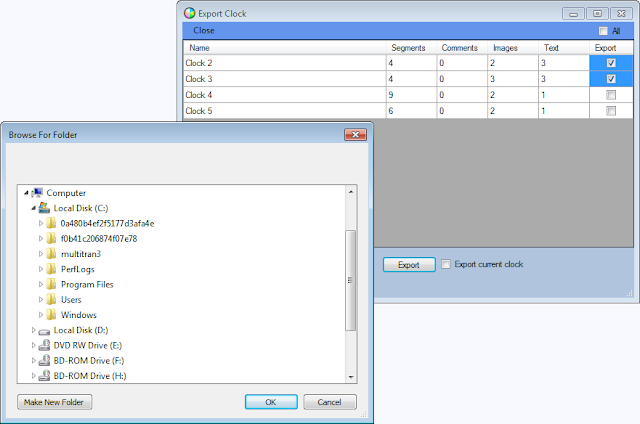Check Export checkbox for Clock 5
Viewport: 640px width, 424px height.
tap(611, 111)
